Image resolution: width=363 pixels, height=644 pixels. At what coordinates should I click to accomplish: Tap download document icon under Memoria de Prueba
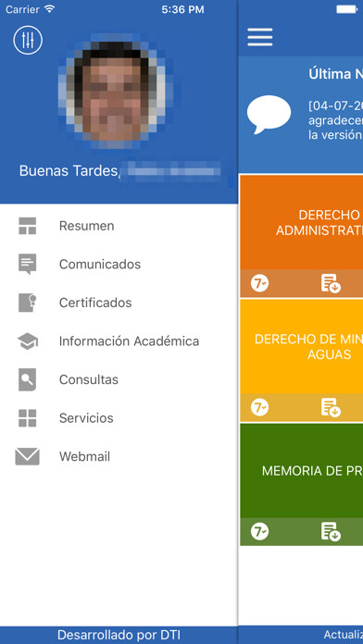point(331,532)
